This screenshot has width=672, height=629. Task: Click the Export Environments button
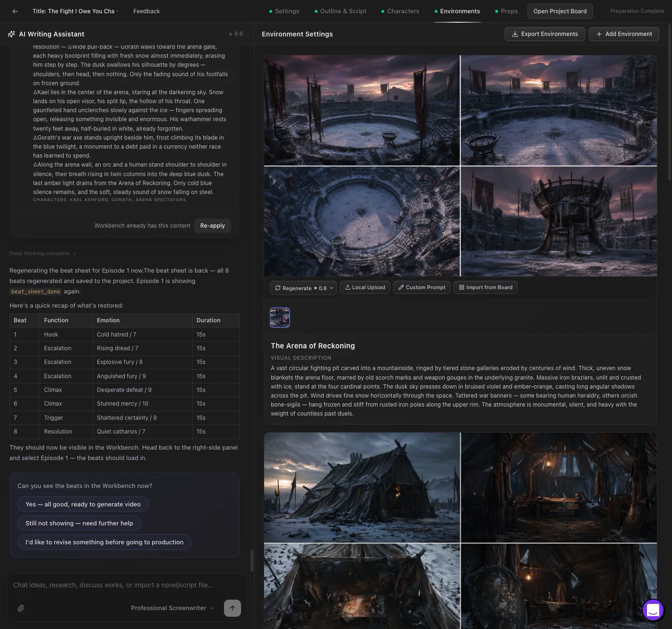(544, 34)
